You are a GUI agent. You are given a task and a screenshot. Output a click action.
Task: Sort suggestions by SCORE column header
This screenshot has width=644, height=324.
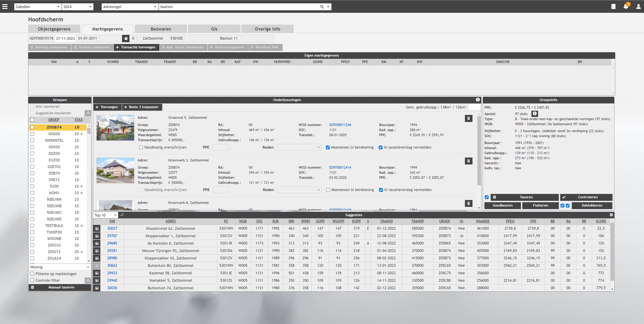(601, 221)
